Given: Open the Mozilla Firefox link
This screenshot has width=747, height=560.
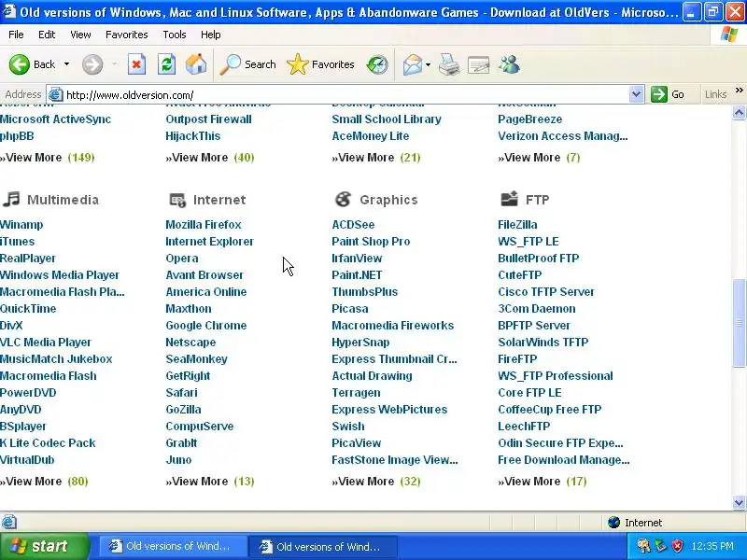Looking at the screenshot, I should coord(204,224).
